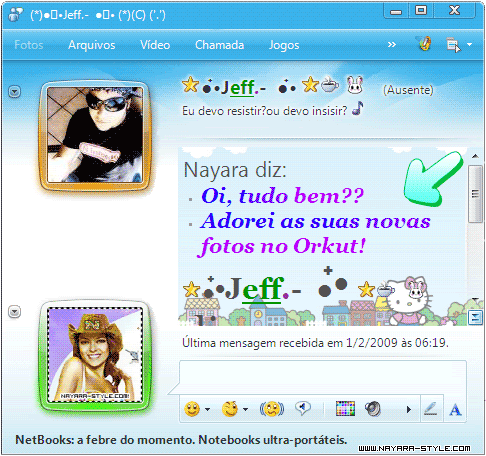Open the show menu dropdown at top right
This screenshot has height=456, width=486.
[459, 45]
